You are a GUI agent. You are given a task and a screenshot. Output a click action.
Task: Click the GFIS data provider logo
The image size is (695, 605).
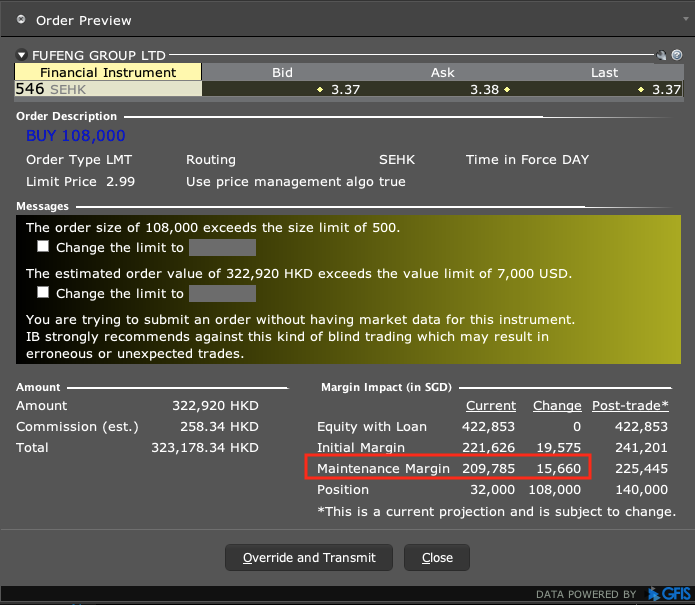(669, 594)
